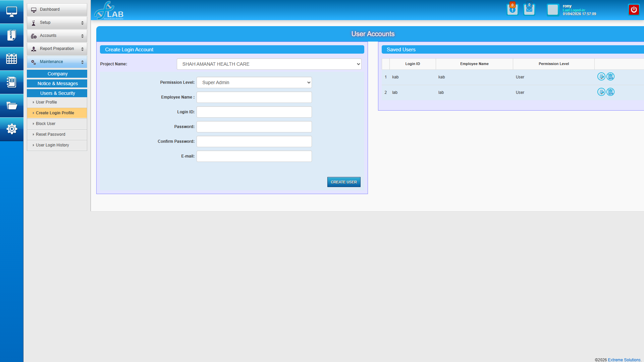
Task: Open the notification alert icon in header
Action: click(x=512, y=10)
